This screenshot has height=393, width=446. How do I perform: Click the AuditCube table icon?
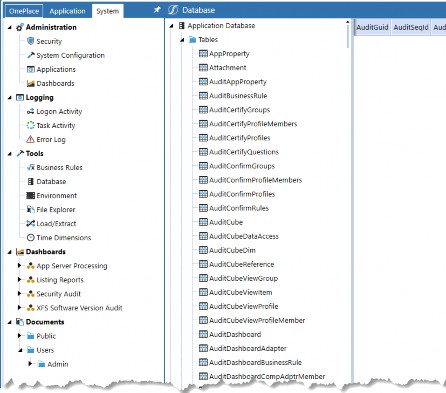point(203,222)
